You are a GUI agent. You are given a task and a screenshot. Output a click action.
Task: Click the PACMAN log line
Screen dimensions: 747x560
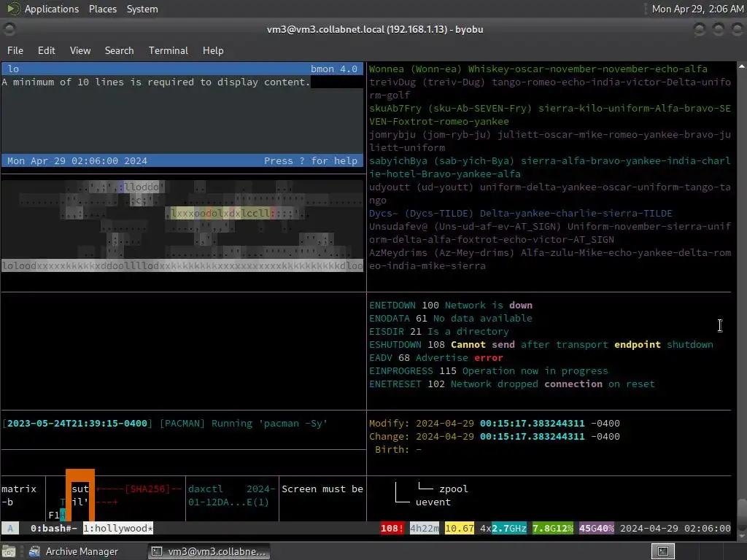(165, 424)
